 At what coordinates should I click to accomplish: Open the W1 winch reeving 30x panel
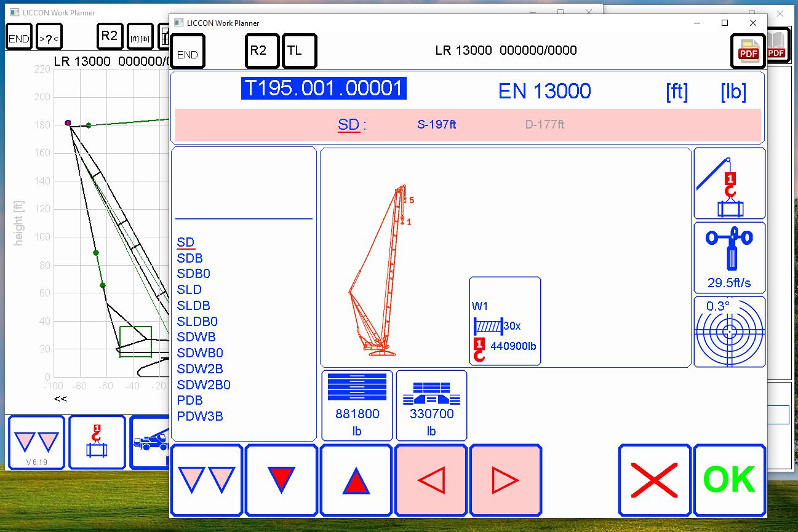(x=505, y=321)
